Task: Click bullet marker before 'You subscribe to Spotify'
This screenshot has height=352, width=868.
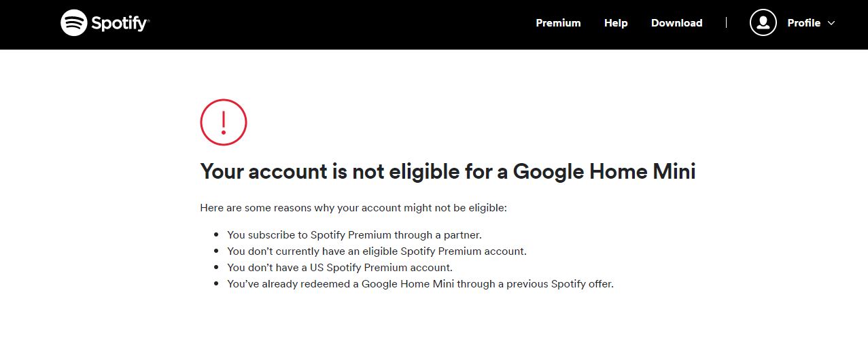Action: coord(216,235)
